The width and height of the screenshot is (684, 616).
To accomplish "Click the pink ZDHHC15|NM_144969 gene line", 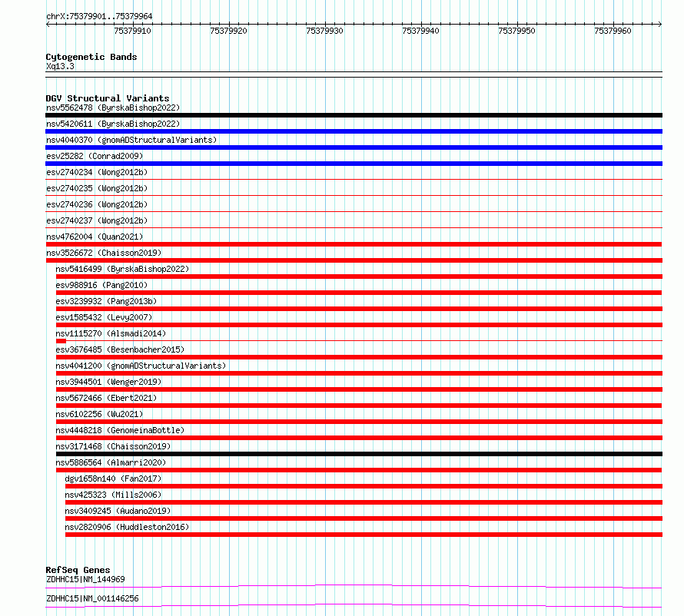I will (354, 587).
